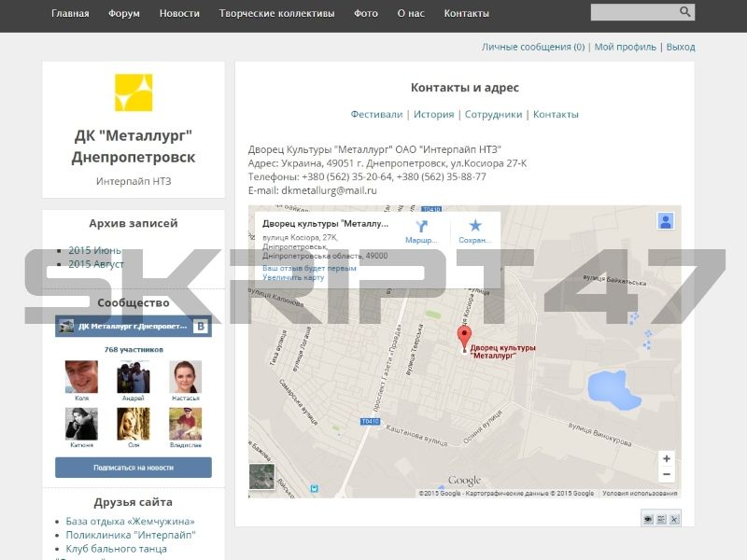Open Творческие коллективы menu item
This screenshot has width=747, height=560.
click(276, 13)
